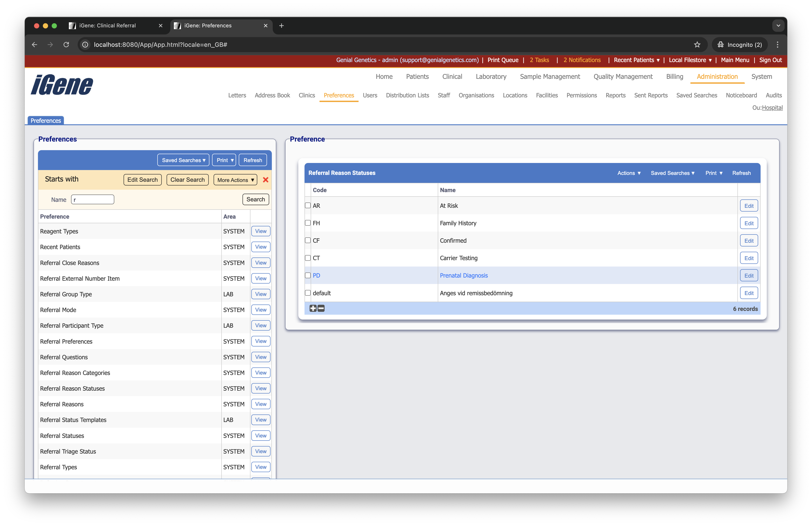Screen dimensions: 812x526
Task: Click the iGene logo
Action: tap(62, 85)
